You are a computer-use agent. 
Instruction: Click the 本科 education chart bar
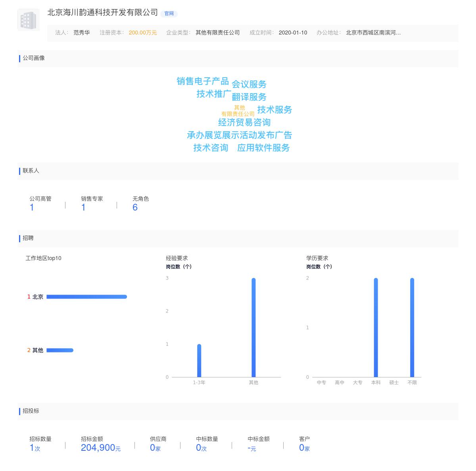point(376,327)
